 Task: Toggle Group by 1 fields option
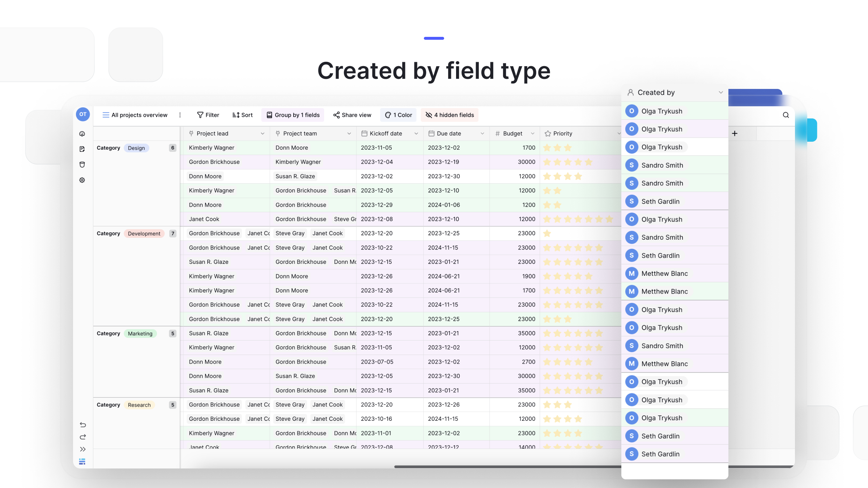point(293,115)
